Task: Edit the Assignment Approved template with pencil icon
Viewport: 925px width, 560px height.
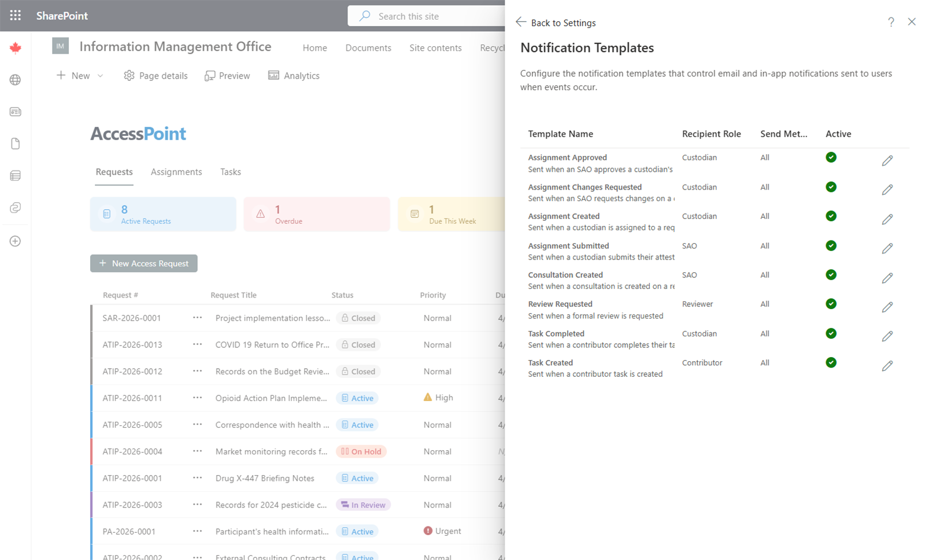Action: [888, 161]
